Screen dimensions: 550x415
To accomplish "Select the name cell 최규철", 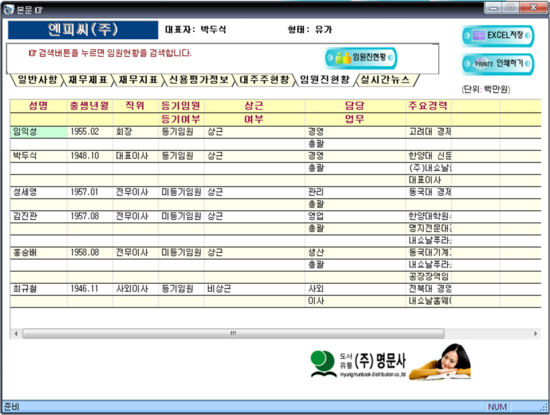I will (39, 289).
